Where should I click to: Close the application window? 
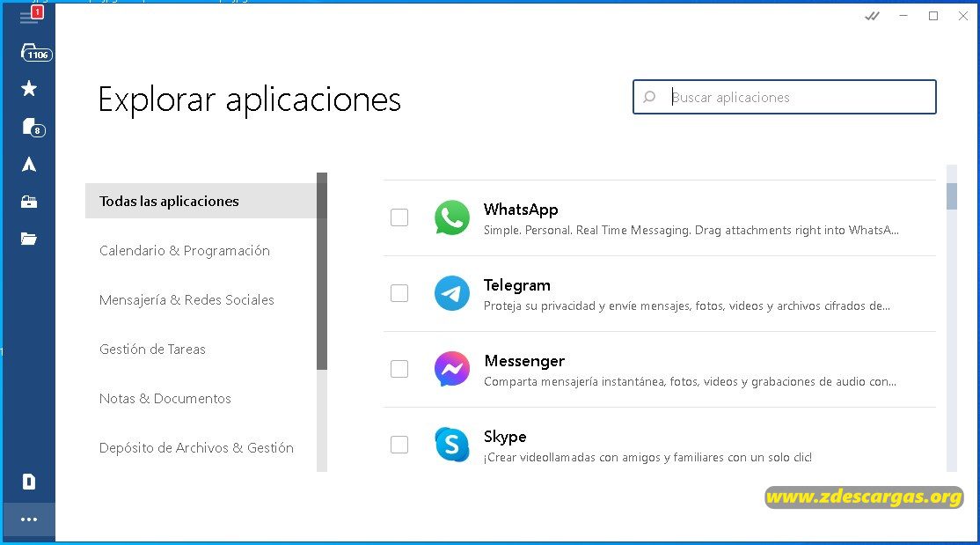click(963, 16)
